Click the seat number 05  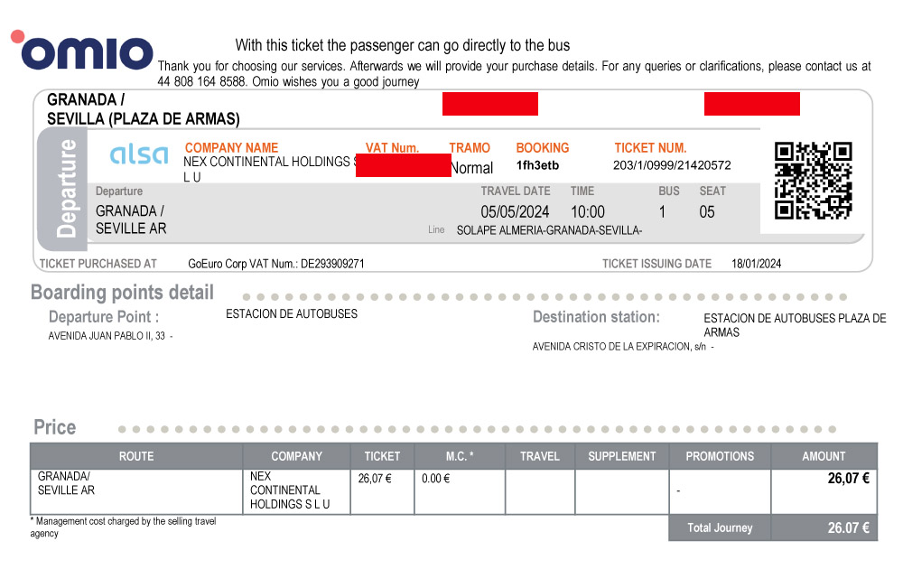pyautogui.click(x=707, y=212)
